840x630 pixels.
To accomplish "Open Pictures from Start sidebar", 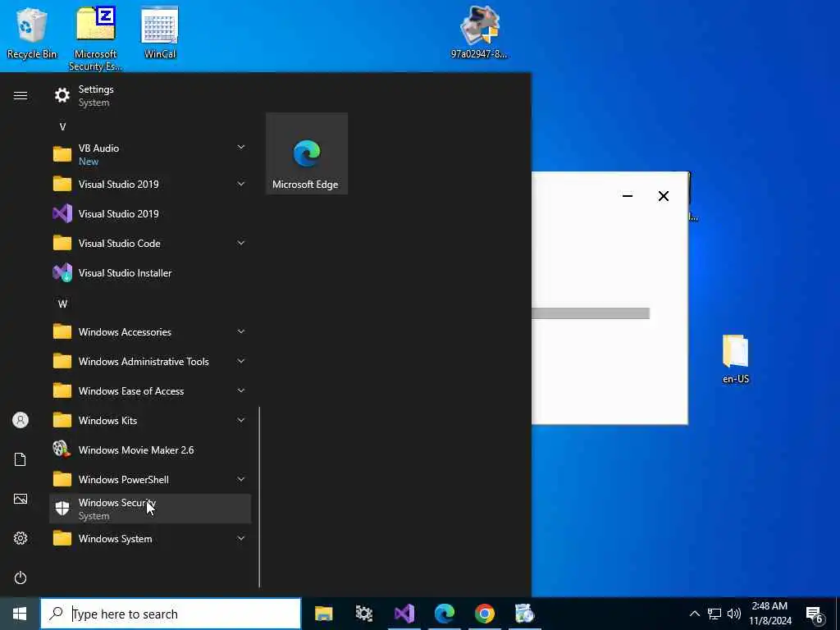I will [21, 499].
